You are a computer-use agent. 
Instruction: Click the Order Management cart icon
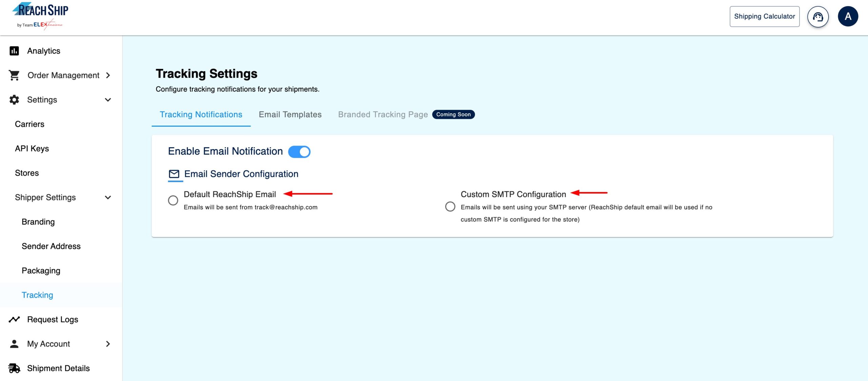coord(14,75)
